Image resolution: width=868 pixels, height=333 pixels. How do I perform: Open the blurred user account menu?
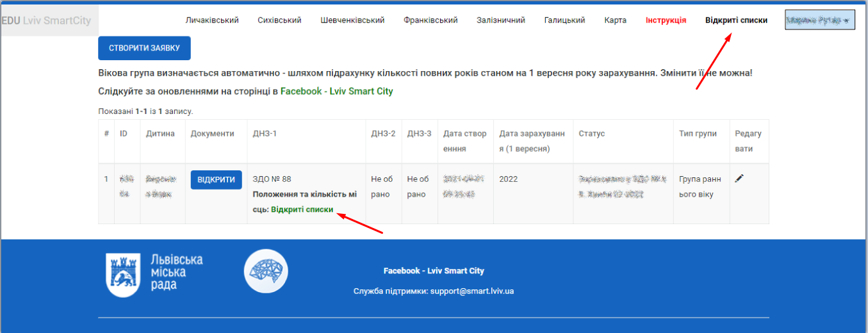coord(819,20)
